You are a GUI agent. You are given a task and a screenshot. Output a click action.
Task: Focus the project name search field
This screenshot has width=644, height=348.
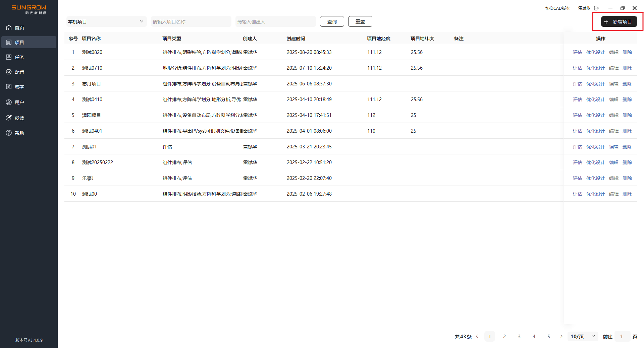(191, 22)
